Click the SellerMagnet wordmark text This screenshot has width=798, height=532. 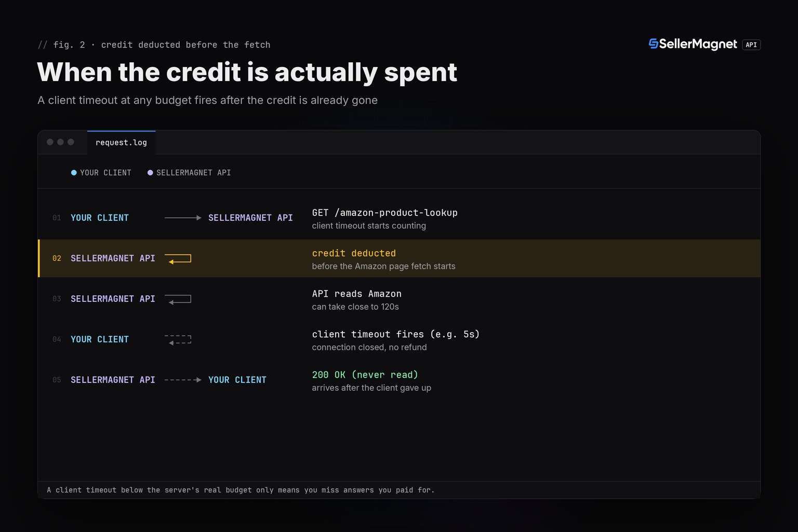click(x=698, y=44)
